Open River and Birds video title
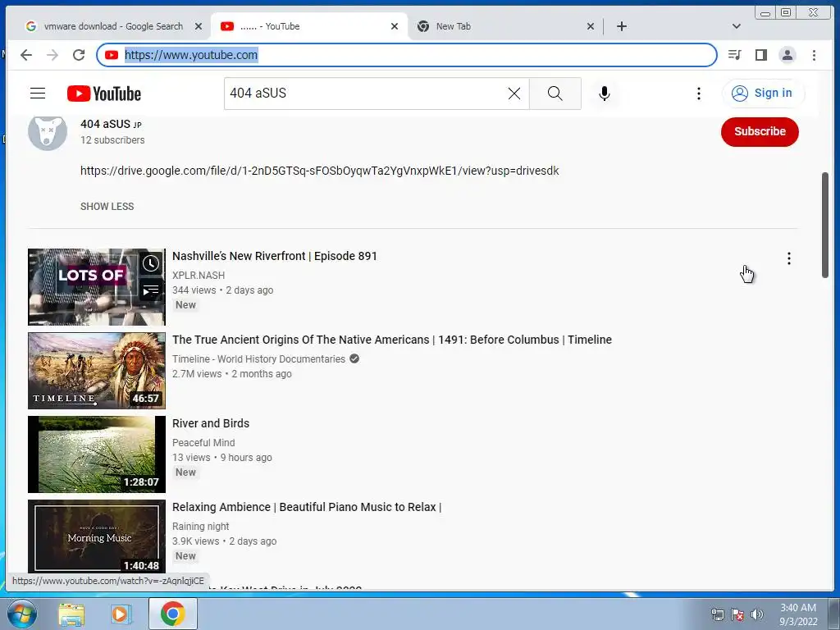The height and width of the screenshot is (630, 840). (211, 423)
